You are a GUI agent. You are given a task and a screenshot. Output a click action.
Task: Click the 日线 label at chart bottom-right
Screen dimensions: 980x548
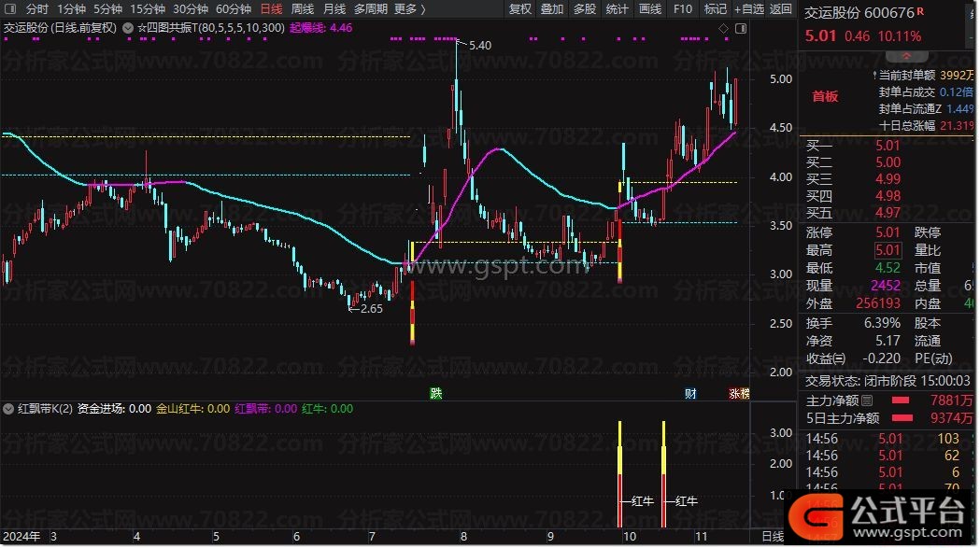coord(773,536)
